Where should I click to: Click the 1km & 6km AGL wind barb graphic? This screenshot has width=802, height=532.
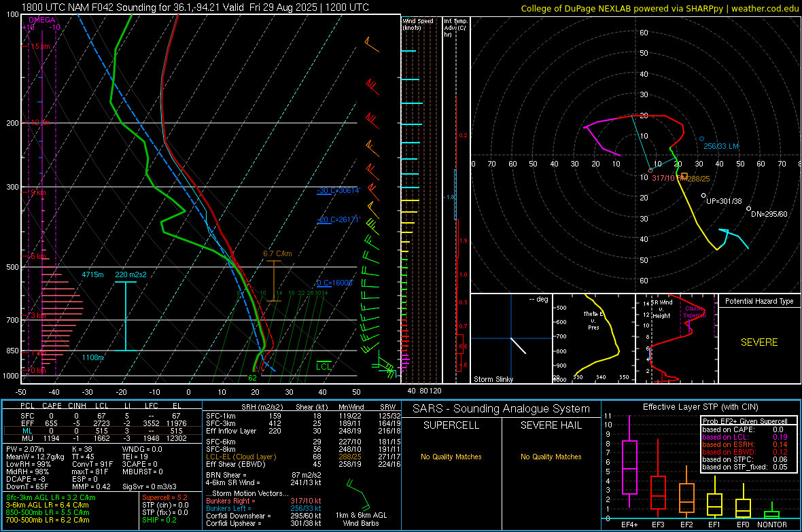[x=360, y=494]
